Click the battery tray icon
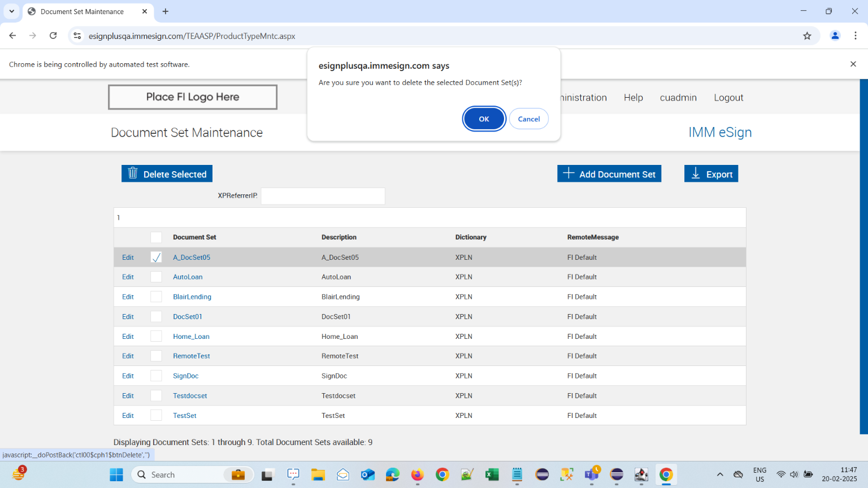This screenshot has width=868, height=488. 808,474
